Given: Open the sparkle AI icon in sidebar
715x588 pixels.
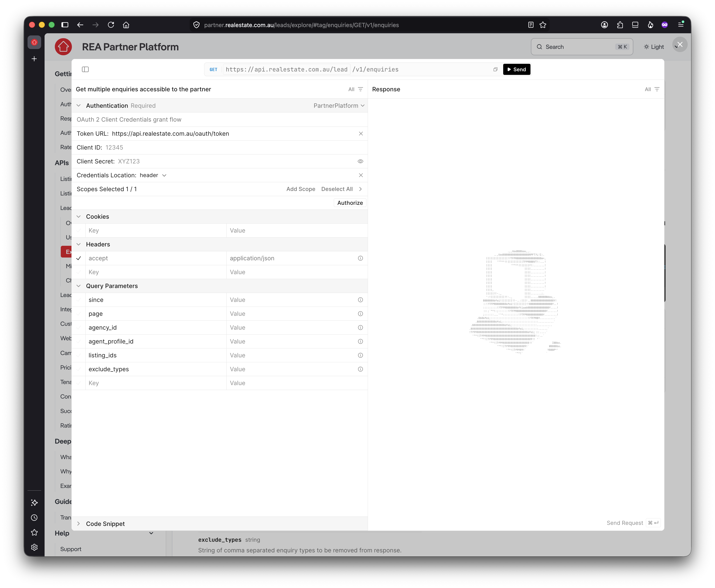Looking at the screenshot, I should 34,503.
